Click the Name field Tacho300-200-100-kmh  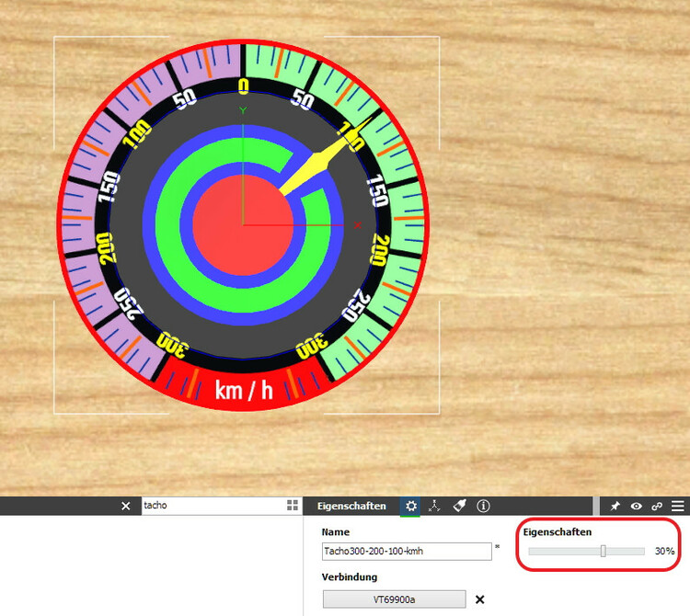tap(407, 552)
